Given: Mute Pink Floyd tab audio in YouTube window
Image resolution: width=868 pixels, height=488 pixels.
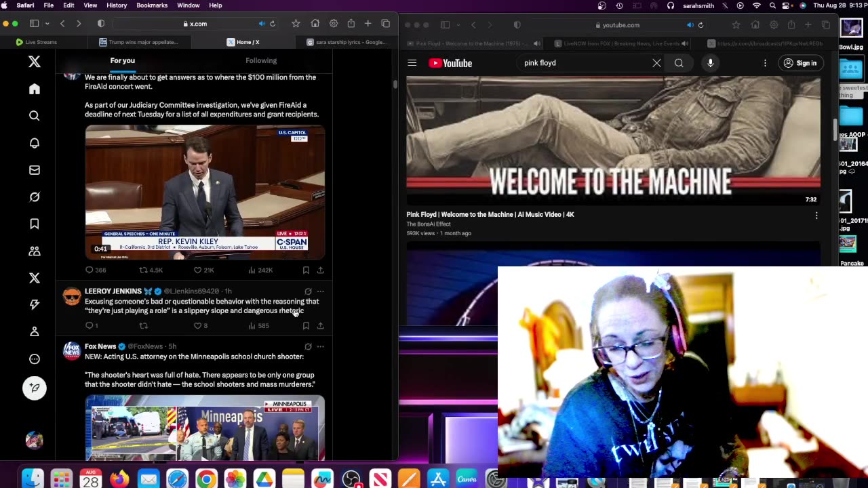Looking at the screenshot, I should click(x=537, y=43).
